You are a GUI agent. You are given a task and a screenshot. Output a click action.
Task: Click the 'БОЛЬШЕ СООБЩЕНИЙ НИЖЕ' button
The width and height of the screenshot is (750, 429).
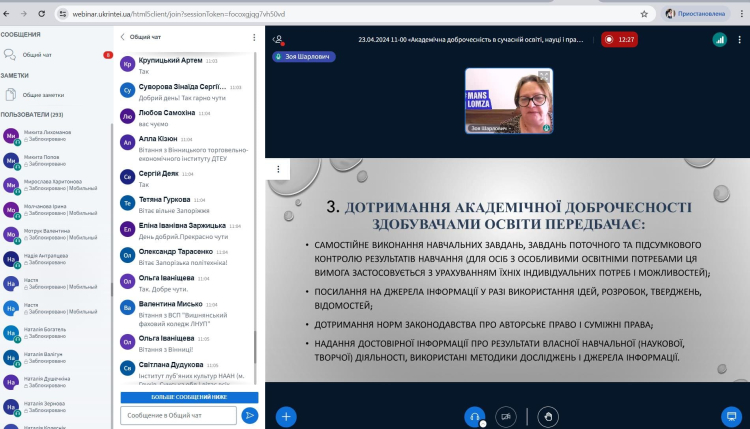[189, 397]
